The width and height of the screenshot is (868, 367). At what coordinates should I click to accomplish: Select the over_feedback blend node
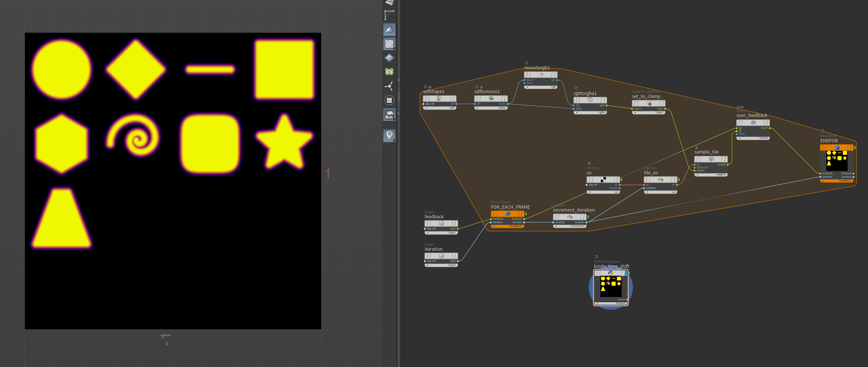point(753,123)
